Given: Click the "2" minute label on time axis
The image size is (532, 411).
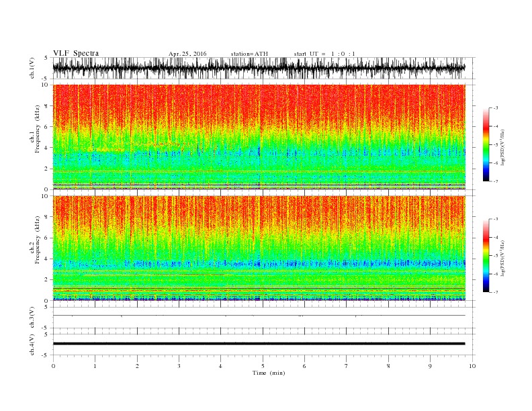Looking at the screenshot, I should 137,366.
